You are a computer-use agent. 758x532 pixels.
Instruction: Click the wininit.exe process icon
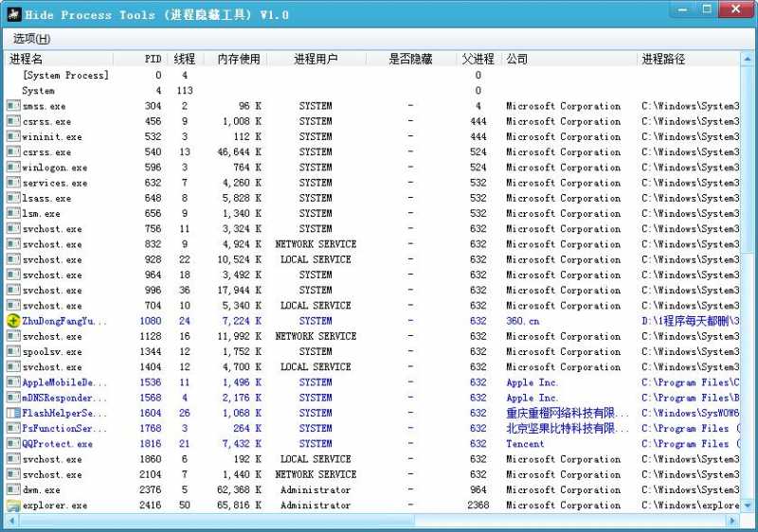tap(13, 136)
